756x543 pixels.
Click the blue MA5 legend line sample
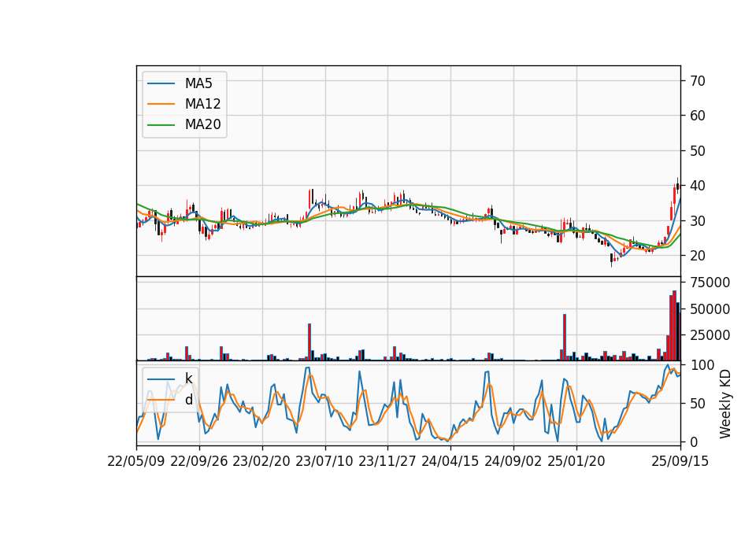click(161, 83)
